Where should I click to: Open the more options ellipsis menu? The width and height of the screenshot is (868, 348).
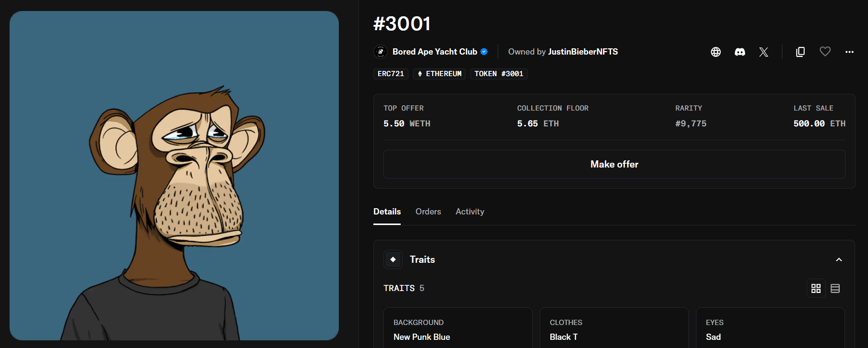tap(849, 52)
